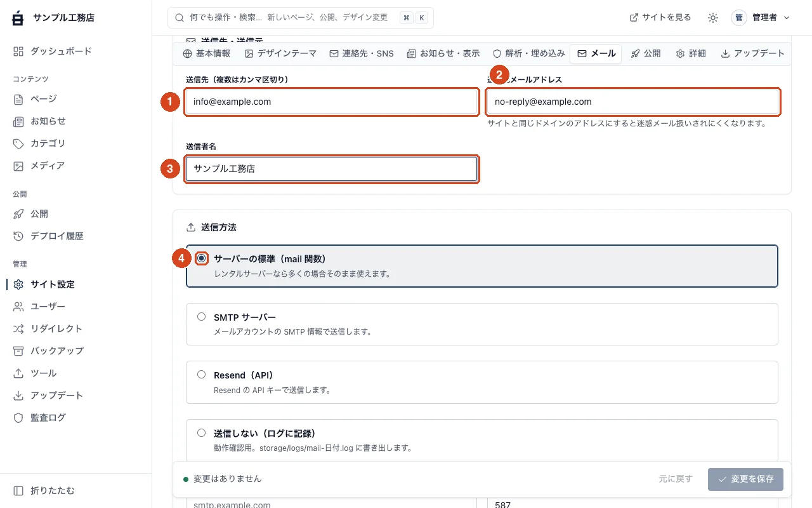Open 公開 page in sidebar
Viewport: 812px width, 508px height.
76,214
